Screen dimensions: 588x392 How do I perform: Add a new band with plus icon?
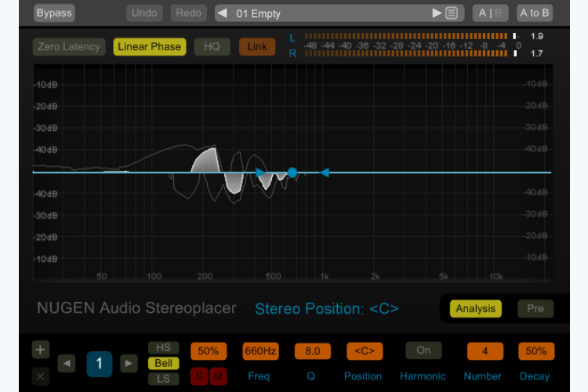[41, 350]
